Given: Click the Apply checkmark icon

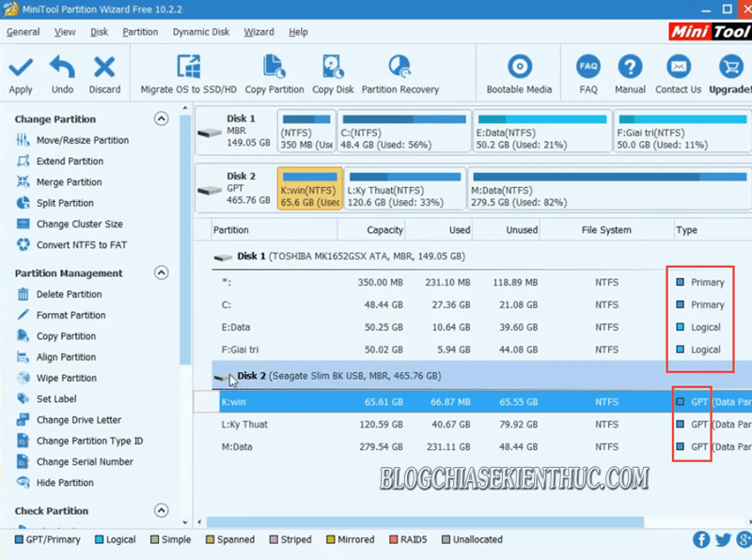Looking at the screenshot, I should [21, 67].
